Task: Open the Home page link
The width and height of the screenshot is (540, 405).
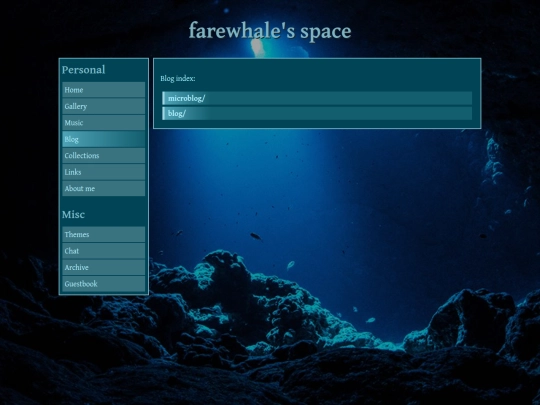Action: (104, 90)
